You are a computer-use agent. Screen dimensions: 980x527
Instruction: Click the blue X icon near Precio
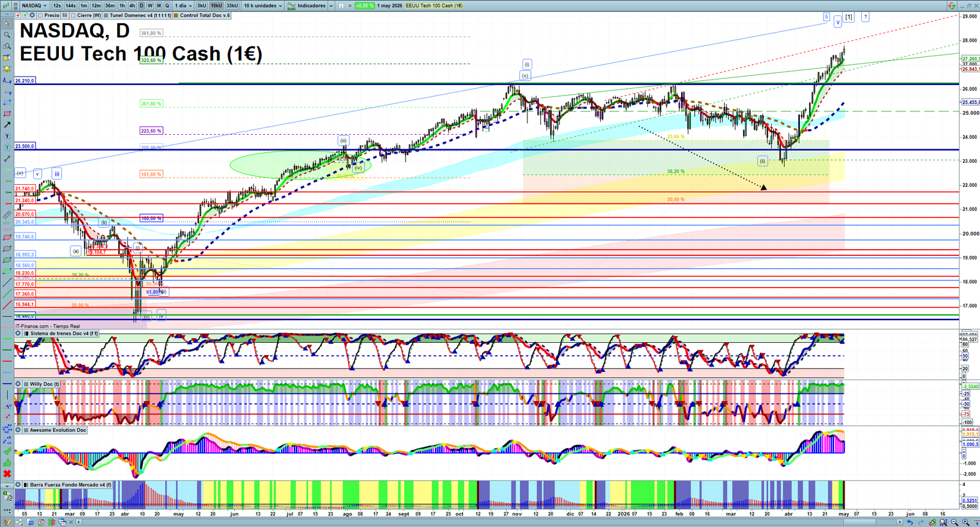click(32, 15)
